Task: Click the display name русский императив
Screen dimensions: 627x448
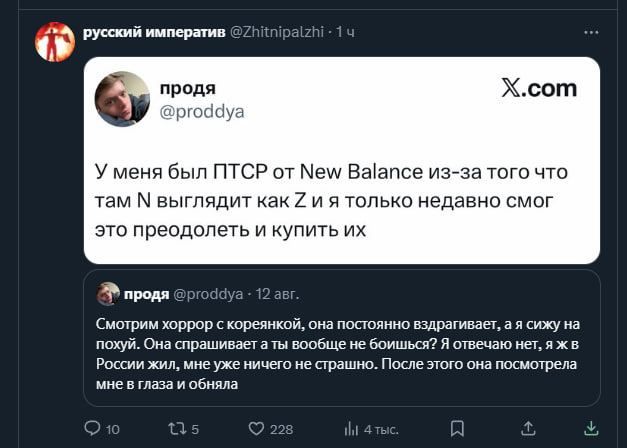Action: [x=154, y=32]
